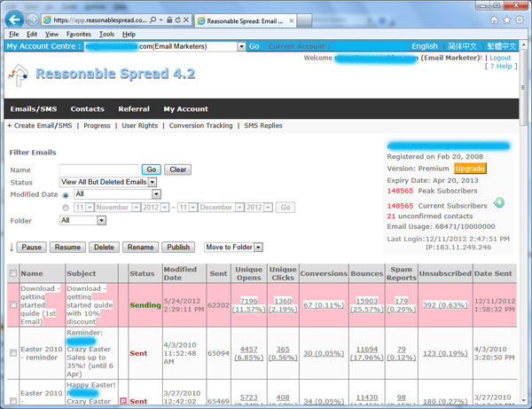Refresh the page using the reload icon
Screen dimensions: 532x409
[178, 20]
